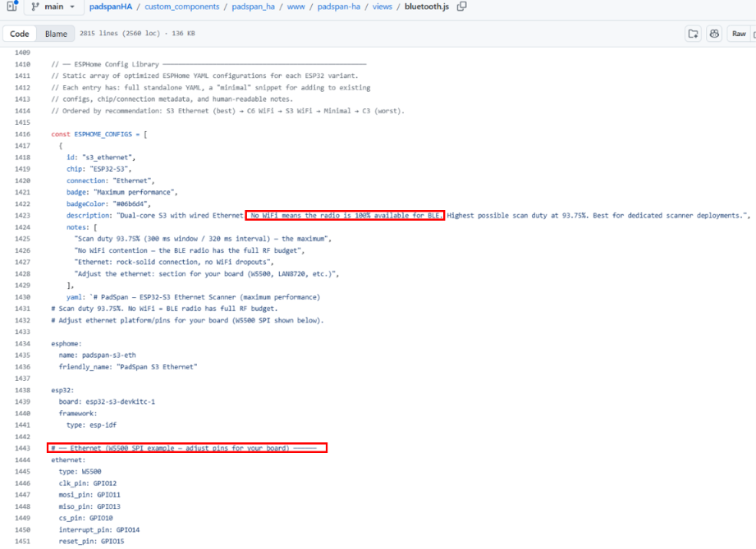Click the "Scan duty 93.75%" note line

[203, 239]
